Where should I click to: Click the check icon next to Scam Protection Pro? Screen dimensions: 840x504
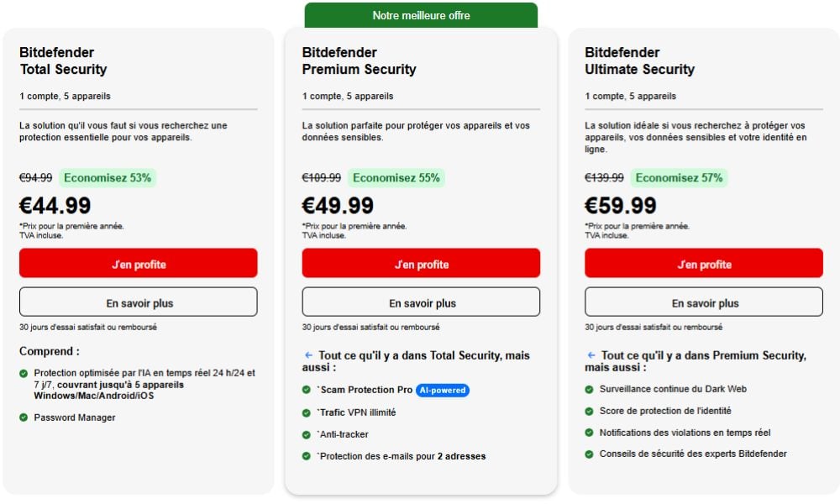click(307, 390)
